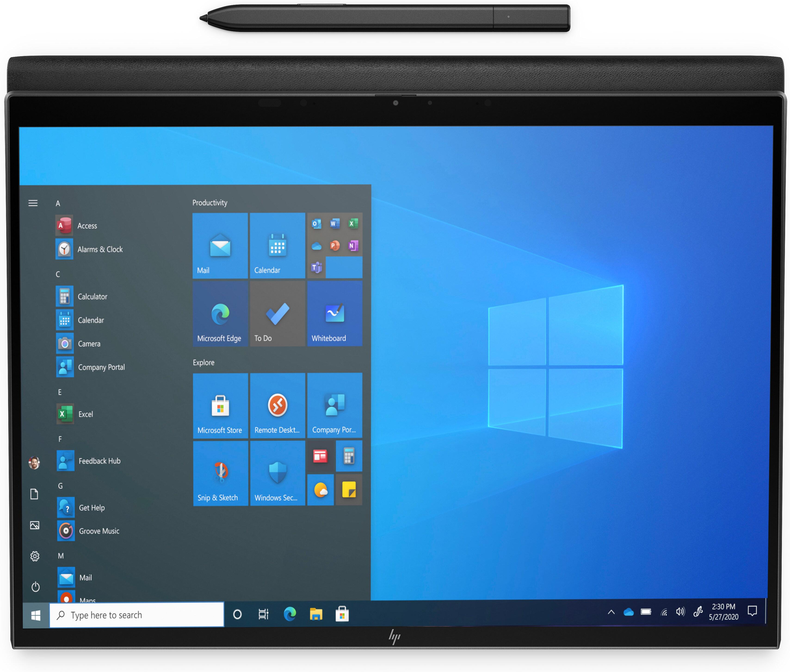790x672 pixels.
Task: Open Feedback Hub from app list
Action: (99, 461)
